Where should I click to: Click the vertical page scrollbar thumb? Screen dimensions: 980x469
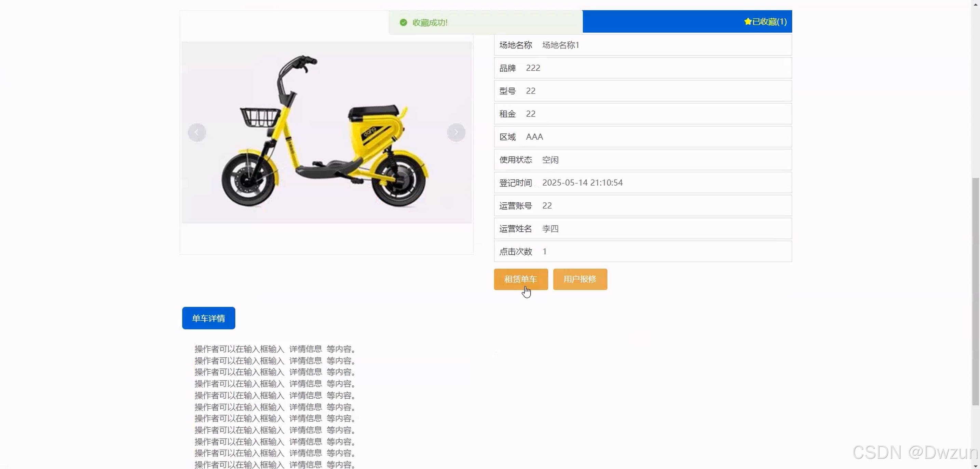click(975, 291)
